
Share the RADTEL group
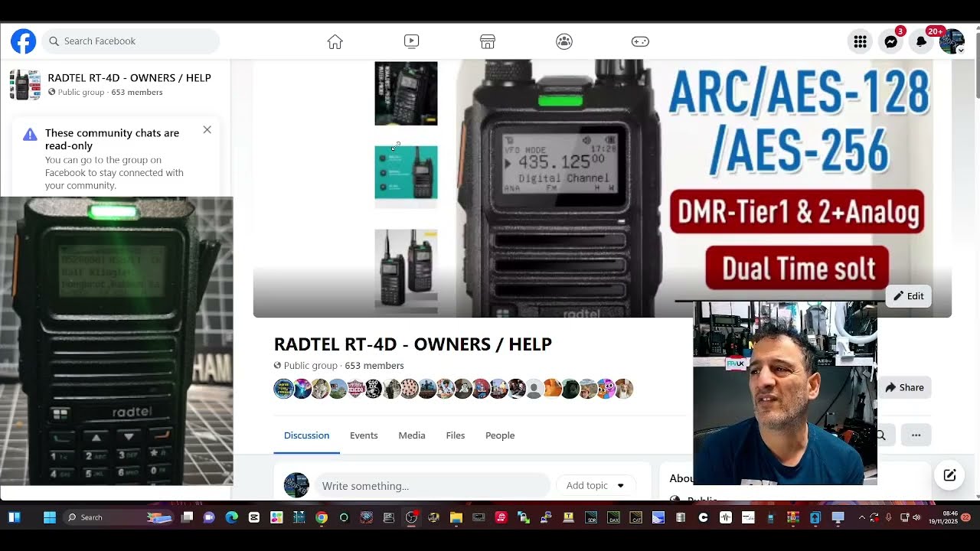904,387
